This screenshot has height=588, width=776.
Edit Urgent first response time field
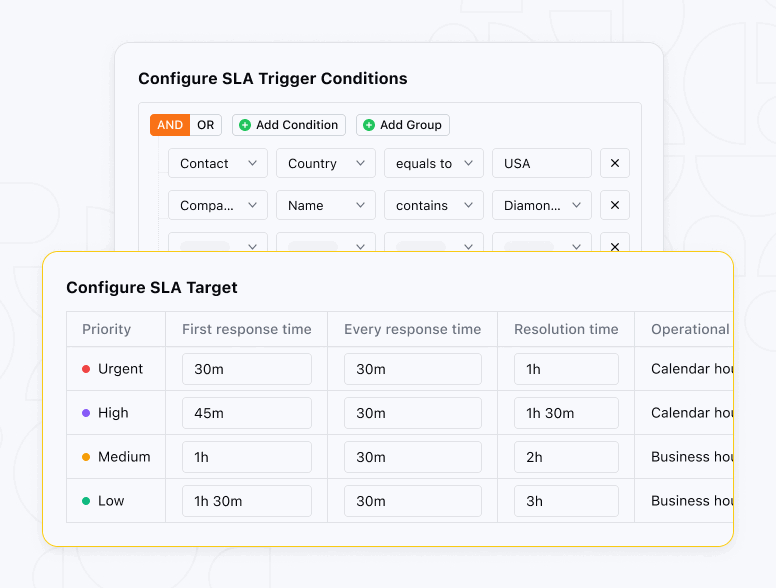246,369
